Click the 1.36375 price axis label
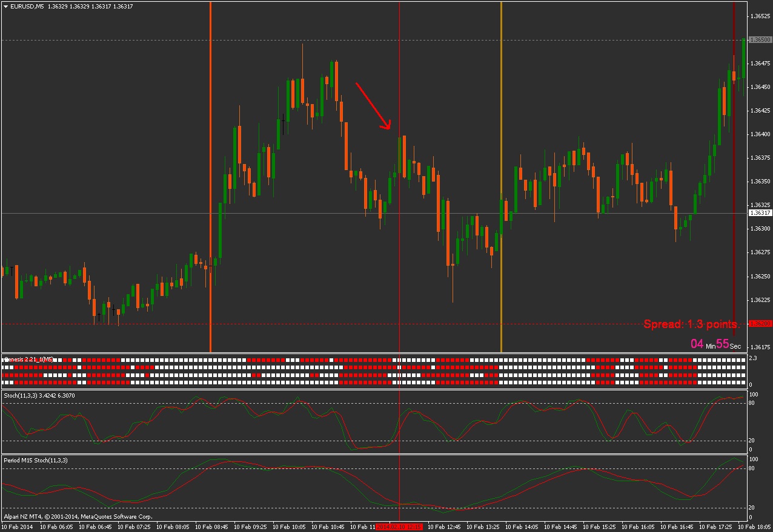773x532 pixels. (760, 157)
